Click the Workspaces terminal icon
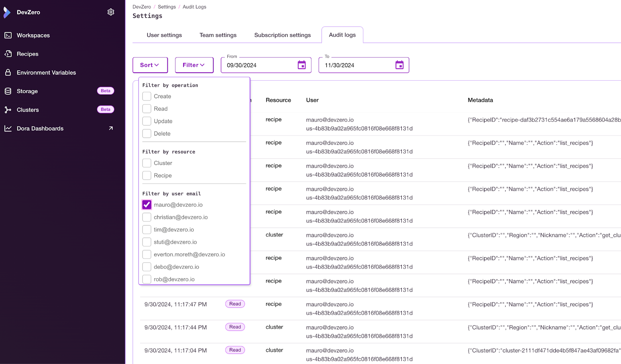The image size is (621, 364). click(x=8, y=35)
